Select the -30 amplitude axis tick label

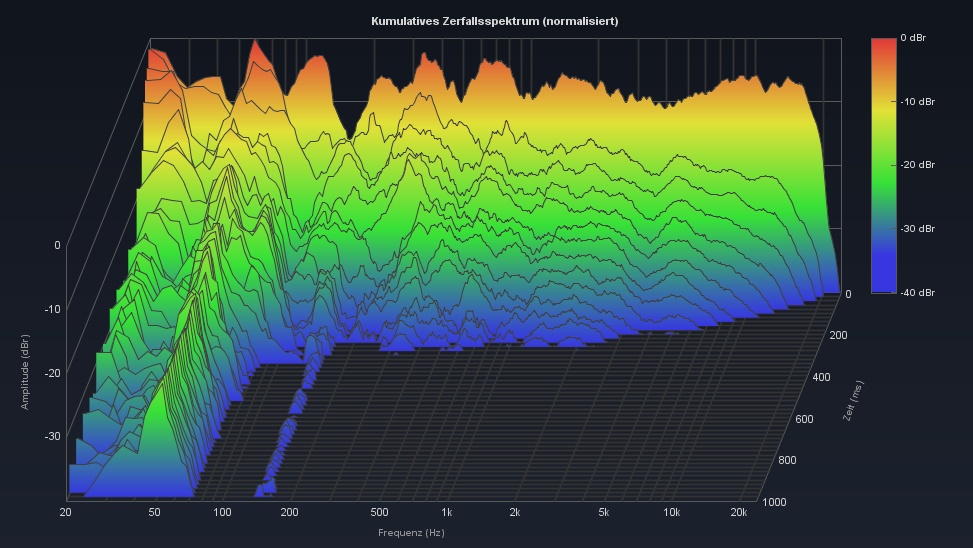(x=52, y=436)
